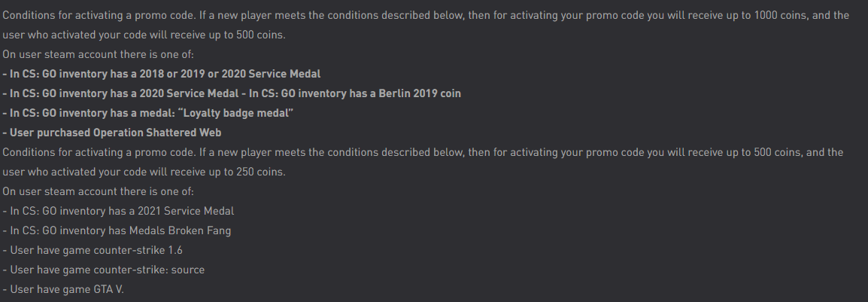
Task: Click the 'Berlin 2019 coin' condition line
Action: (x=232, y=93)
